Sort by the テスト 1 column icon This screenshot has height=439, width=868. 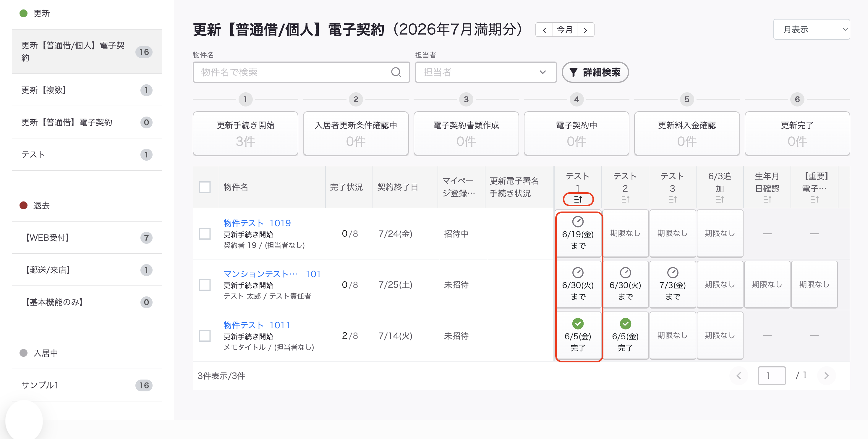pyautogui.click(x=578, y=199)
